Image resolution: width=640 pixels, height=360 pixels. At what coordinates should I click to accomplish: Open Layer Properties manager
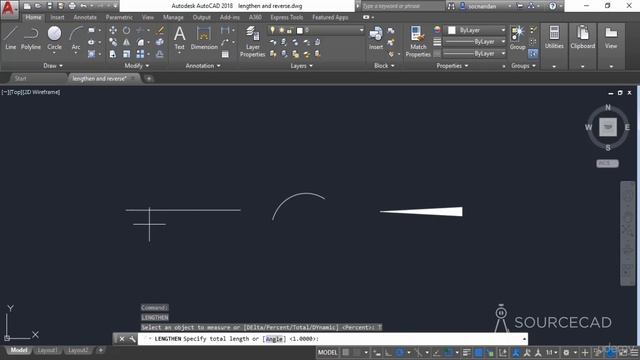[x=252, y=41]
